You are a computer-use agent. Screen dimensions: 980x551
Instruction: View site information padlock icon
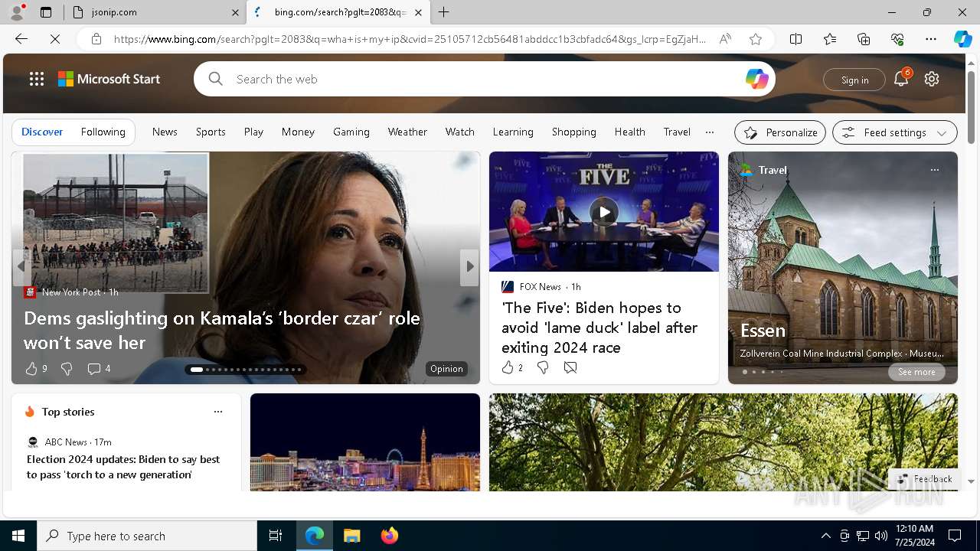coord(96,39)
